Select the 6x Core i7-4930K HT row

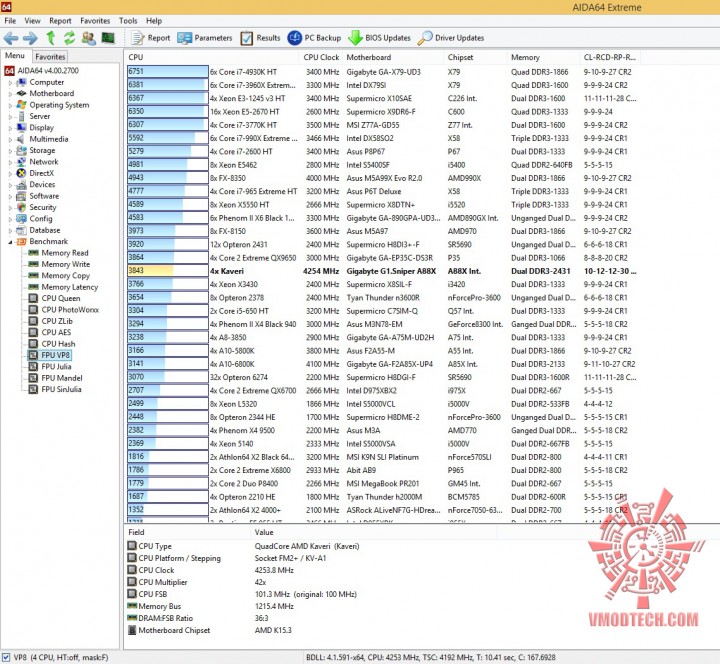pyautogui.click(x=382, y=72)
